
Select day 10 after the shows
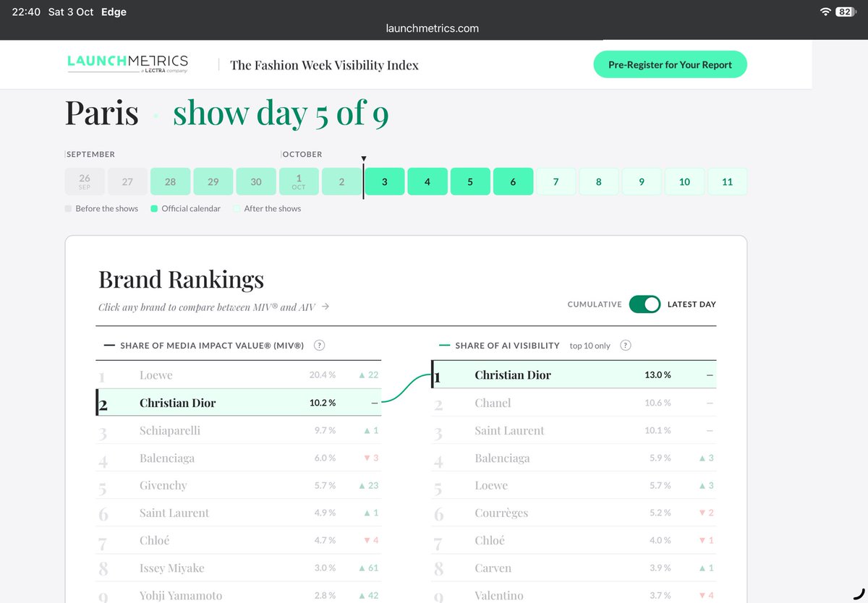point(684,181)
